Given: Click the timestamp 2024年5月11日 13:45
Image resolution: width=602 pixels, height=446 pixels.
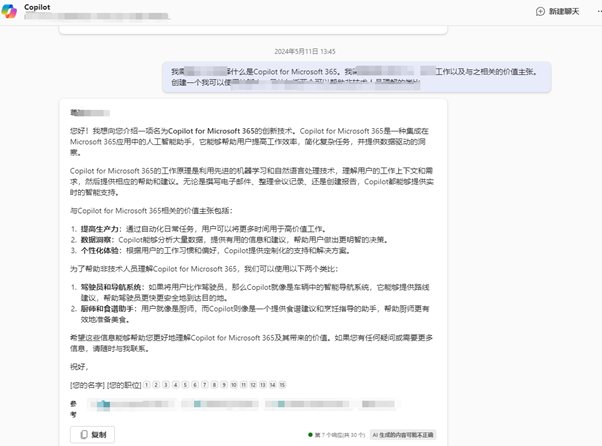Looking at the screenshot, I should pos(305,51).
